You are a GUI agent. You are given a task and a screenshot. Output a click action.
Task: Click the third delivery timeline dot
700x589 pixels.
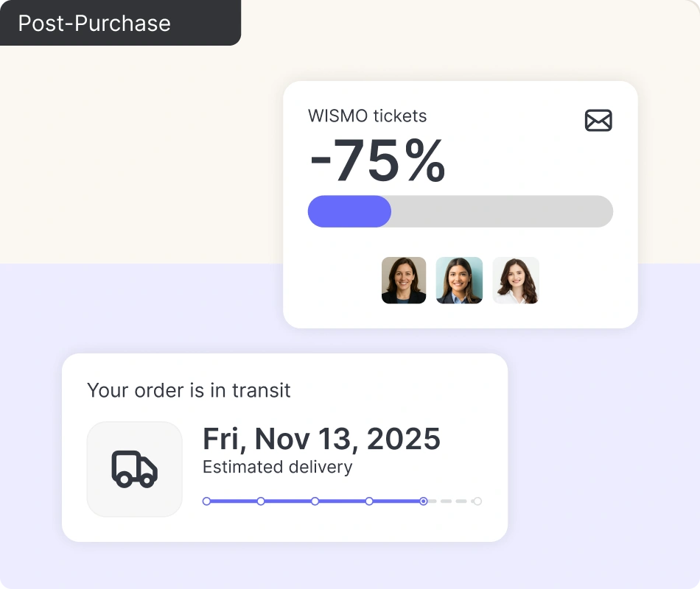click(x=315, y=501)
